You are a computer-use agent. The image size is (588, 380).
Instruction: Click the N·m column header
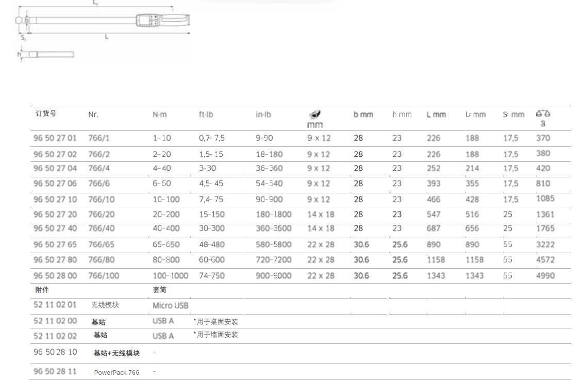(x=160, y=114)
